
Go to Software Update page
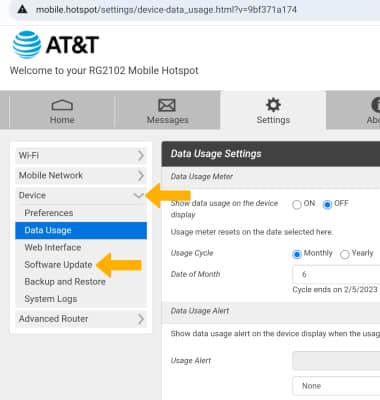(58, 265)
